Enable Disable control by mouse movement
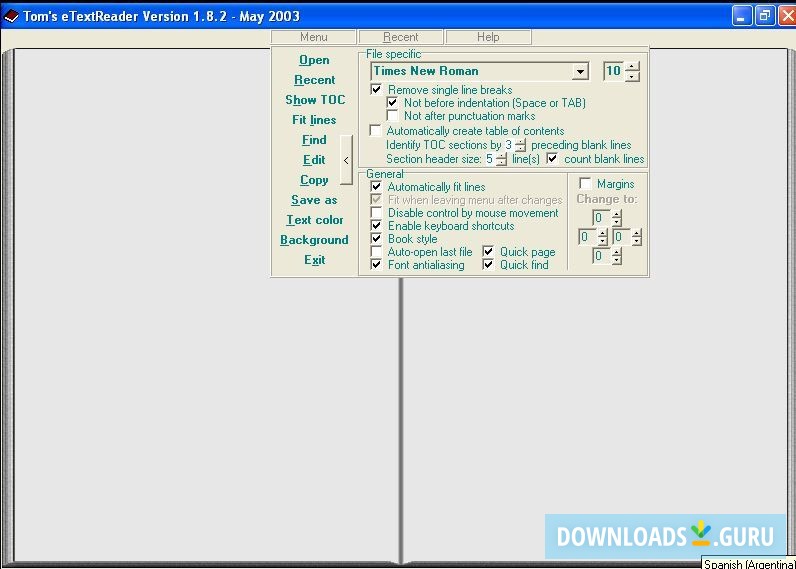Viewport: 796px width, 569px height. 376,213
